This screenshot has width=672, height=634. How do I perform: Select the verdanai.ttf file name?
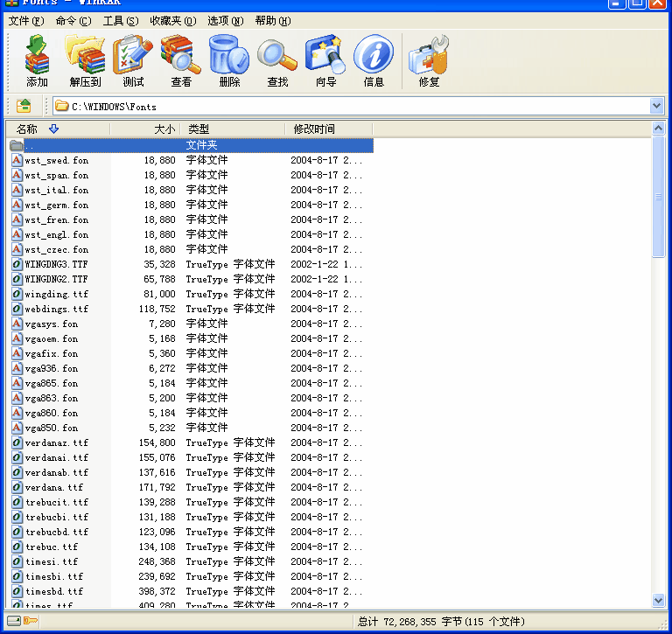(x=57, y=458)
